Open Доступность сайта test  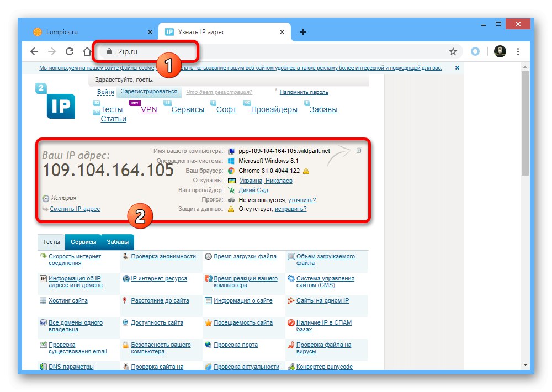point(157,322)
